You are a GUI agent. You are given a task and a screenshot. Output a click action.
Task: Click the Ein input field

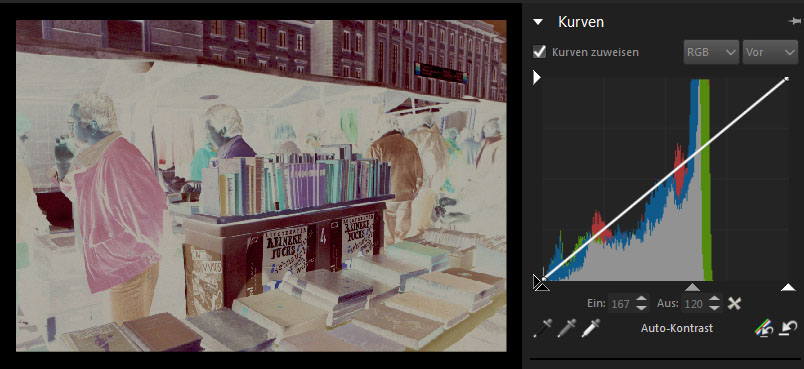pyautogui.click(x=621, y=304)
